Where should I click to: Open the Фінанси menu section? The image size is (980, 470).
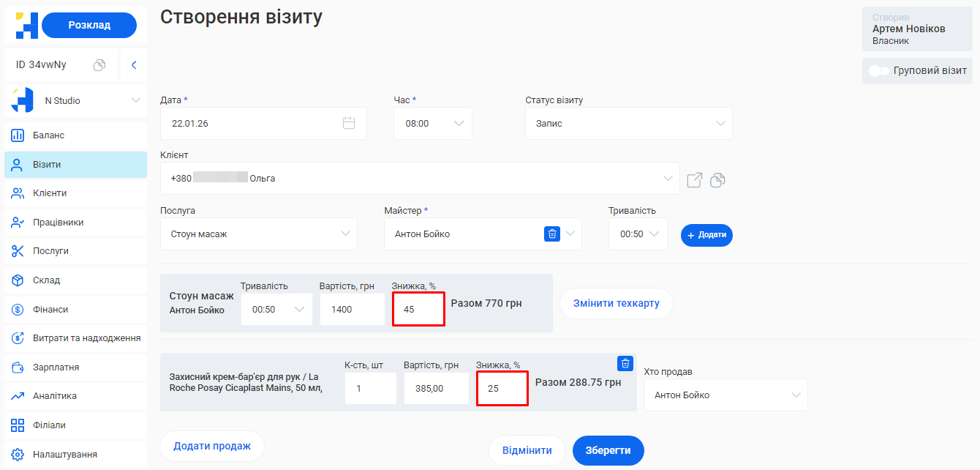coord(50,309)
